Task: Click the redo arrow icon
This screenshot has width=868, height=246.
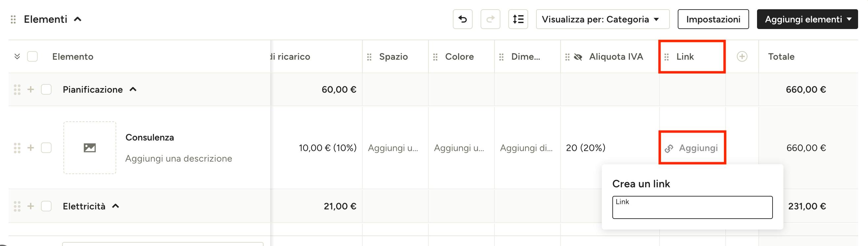Action: (x=490, y=19)
